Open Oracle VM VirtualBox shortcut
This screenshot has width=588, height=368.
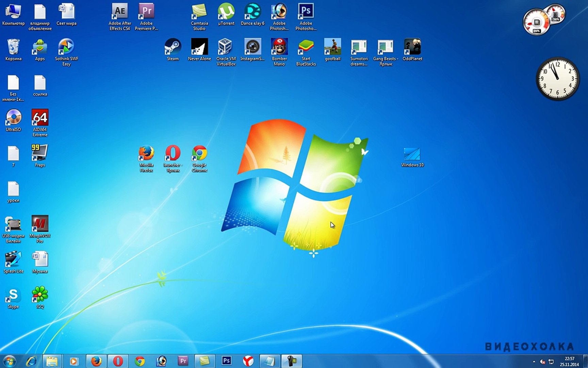pos(226,52)
